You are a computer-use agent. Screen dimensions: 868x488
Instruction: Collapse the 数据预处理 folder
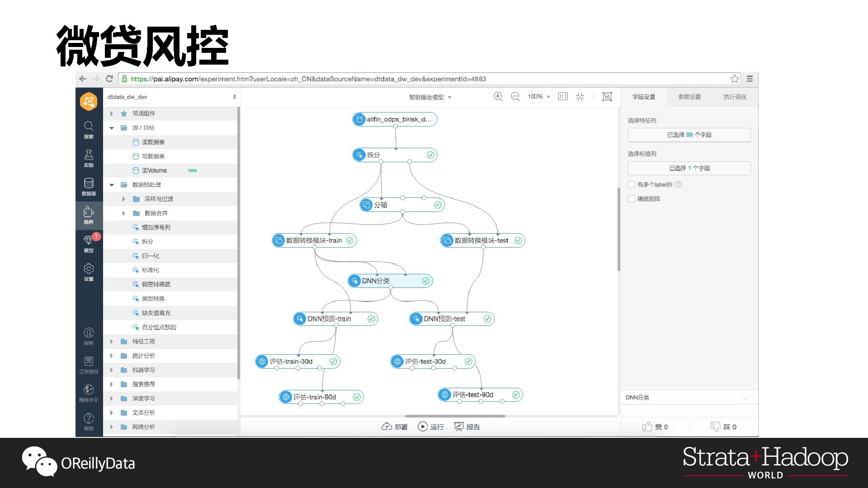click(112, 185)
